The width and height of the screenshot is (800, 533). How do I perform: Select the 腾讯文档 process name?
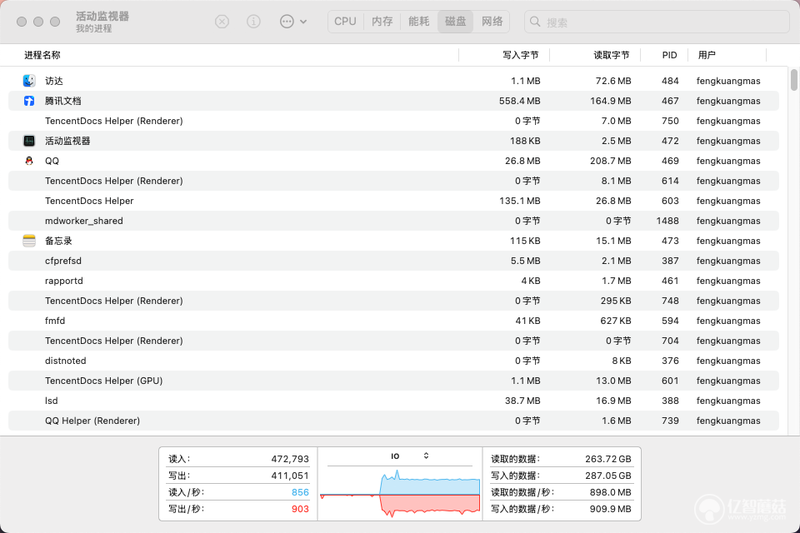(x=63, y=101)
